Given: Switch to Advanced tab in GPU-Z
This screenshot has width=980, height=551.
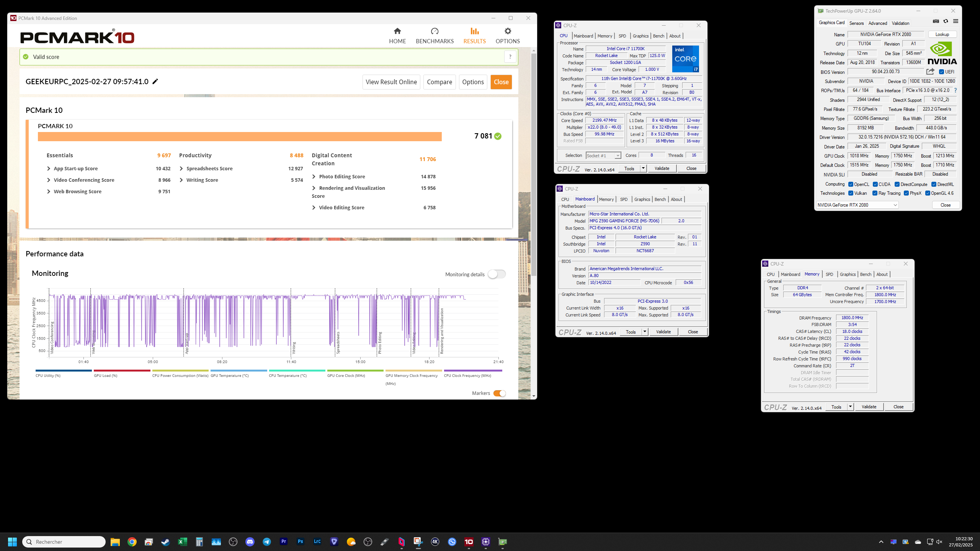Looking at the screenshot, I should pyautogui.click(x=877, y=23).
